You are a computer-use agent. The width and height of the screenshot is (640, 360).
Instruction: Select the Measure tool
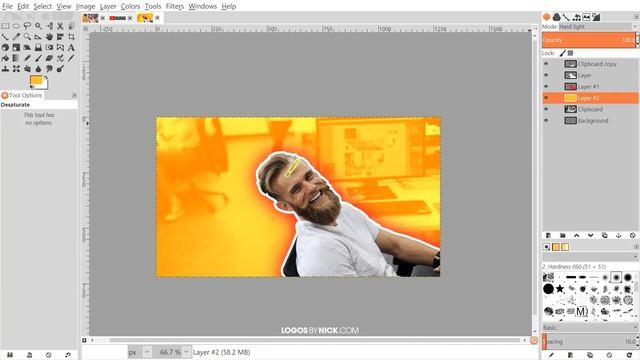[x=38, y=37]
